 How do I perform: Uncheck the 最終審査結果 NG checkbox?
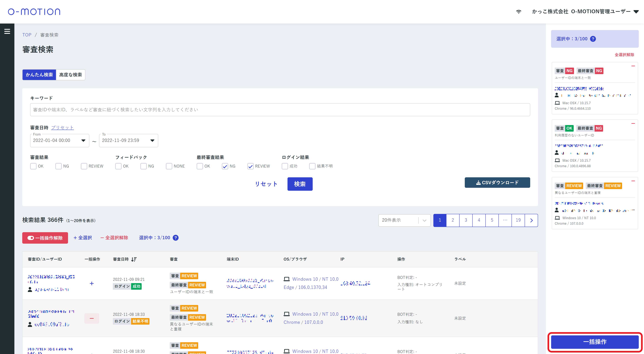(225, 166)
